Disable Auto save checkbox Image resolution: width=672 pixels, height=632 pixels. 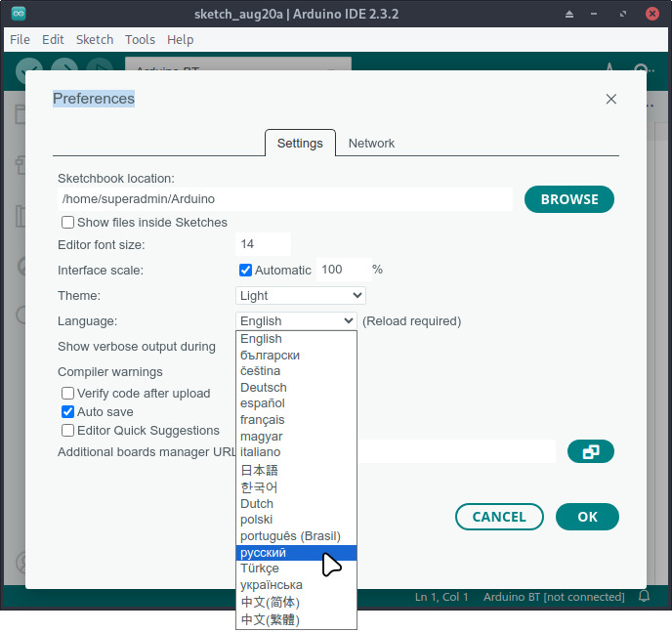67,412
